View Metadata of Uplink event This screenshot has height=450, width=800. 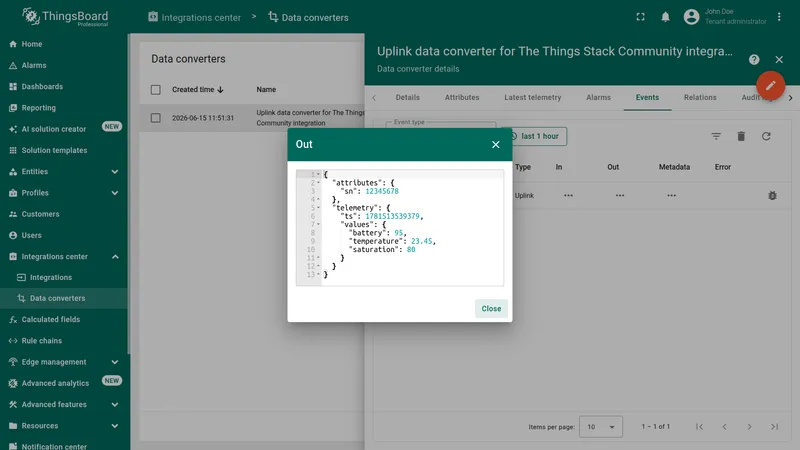[x=671, y=195]
